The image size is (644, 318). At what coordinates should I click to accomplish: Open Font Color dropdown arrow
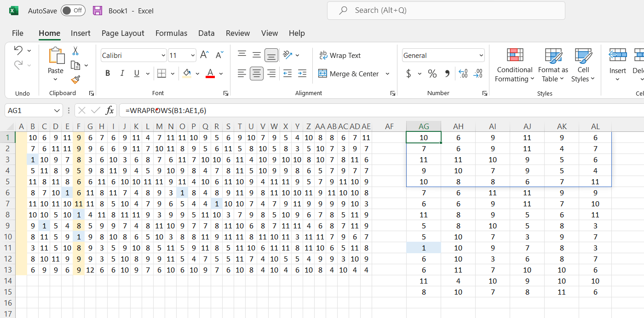221,74
